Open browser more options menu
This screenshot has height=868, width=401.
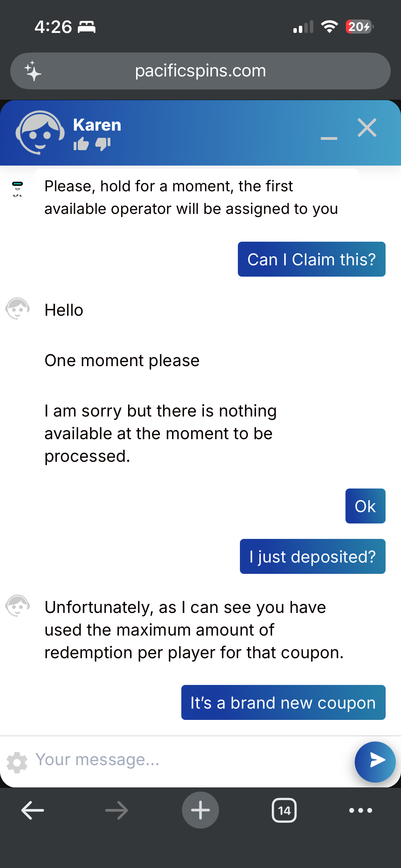(361, 810)
